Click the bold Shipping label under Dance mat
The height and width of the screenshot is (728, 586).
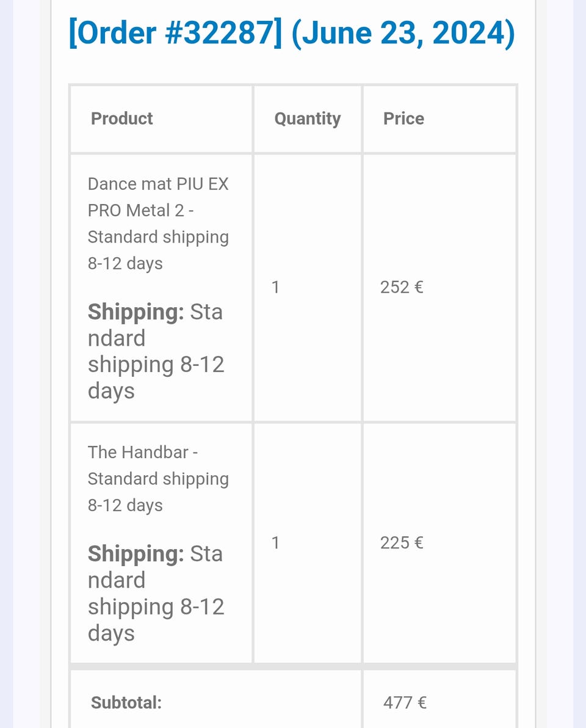136,312
